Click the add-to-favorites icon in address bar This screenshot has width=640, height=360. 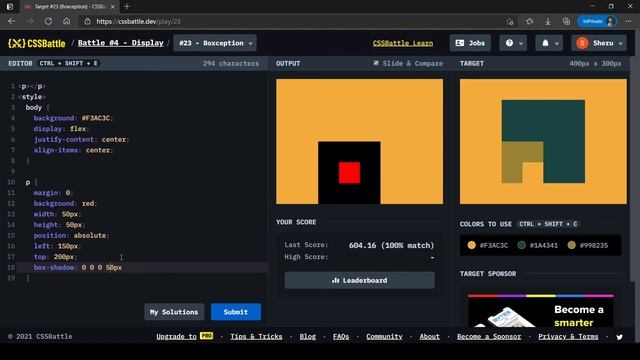click(510, 21)
